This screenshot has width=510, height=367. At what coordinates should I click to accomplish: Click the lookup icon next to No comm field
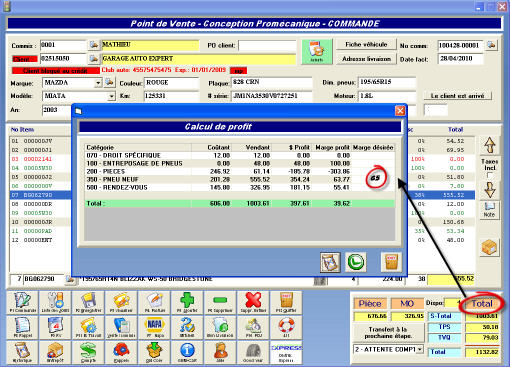[x=491, y=45]
